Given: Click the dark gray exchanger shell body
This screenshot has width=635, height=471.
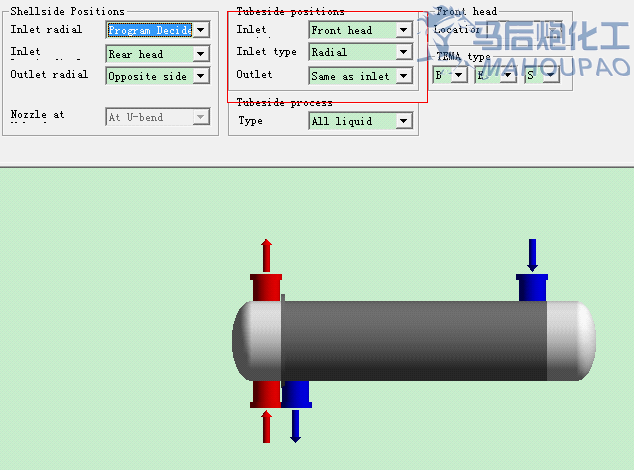Looking at the screenshot, I should (x=415, y=340).
